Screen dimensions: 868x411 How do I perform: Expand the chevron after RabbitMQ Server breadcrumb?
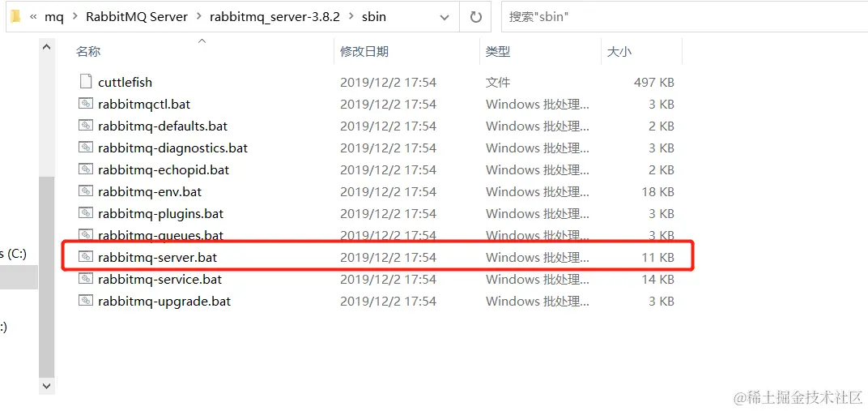[x=198, y=17]
